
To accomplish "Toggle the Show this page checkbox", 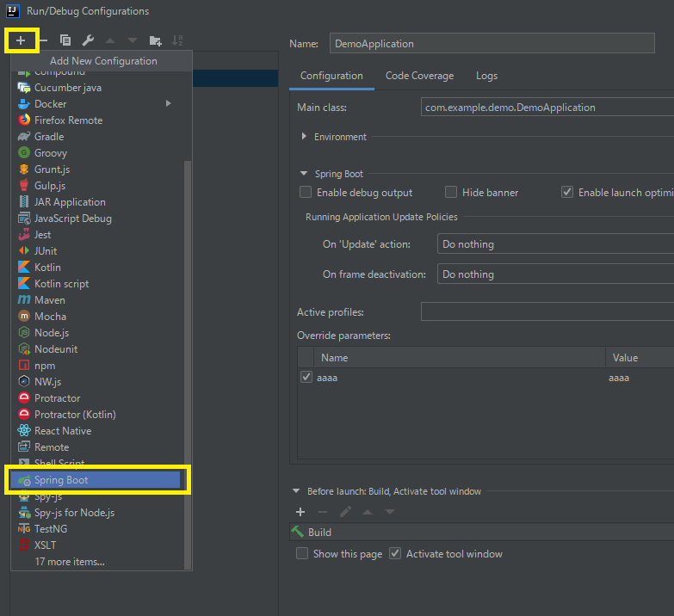I will 302,553.
